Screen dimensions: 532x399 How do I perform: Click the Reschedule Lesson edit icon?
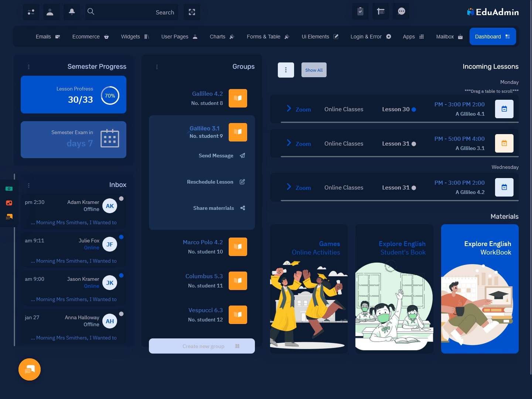tap(242, 182)
